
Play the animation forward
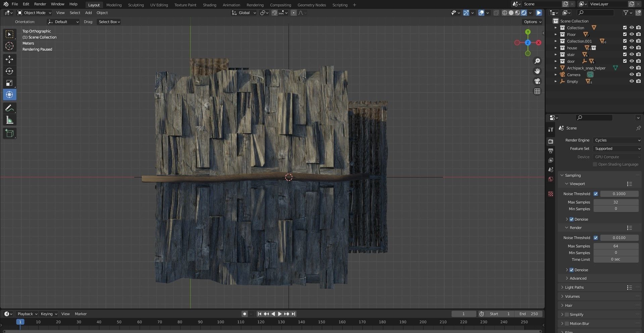280,314
